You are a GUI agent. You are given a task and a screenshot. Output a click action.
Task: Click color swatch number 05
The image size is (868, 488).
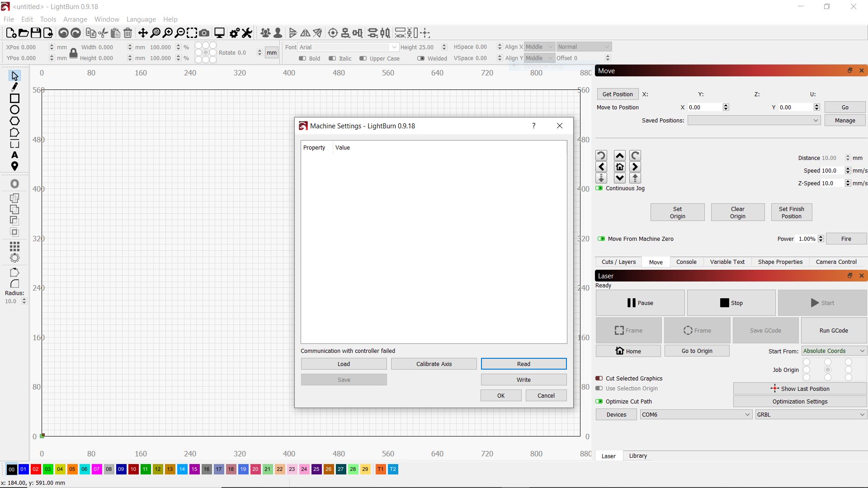pos(71,469)
